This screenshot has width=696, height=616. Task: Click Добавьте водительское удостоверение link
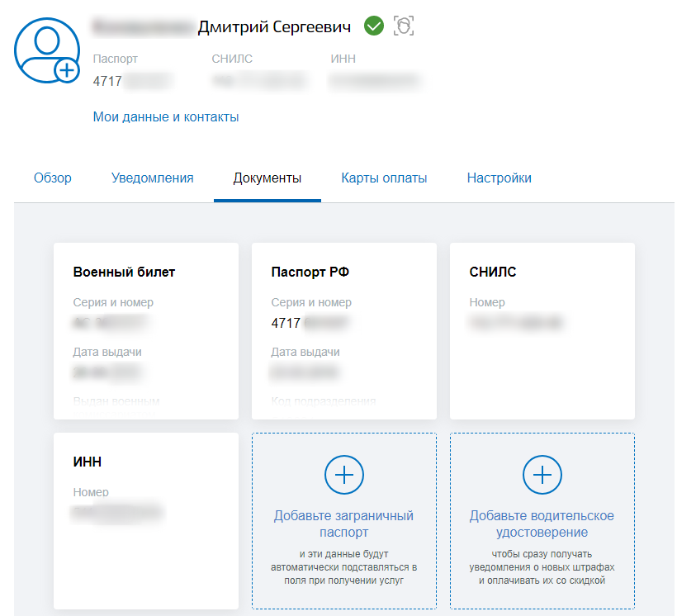point(542,524)
